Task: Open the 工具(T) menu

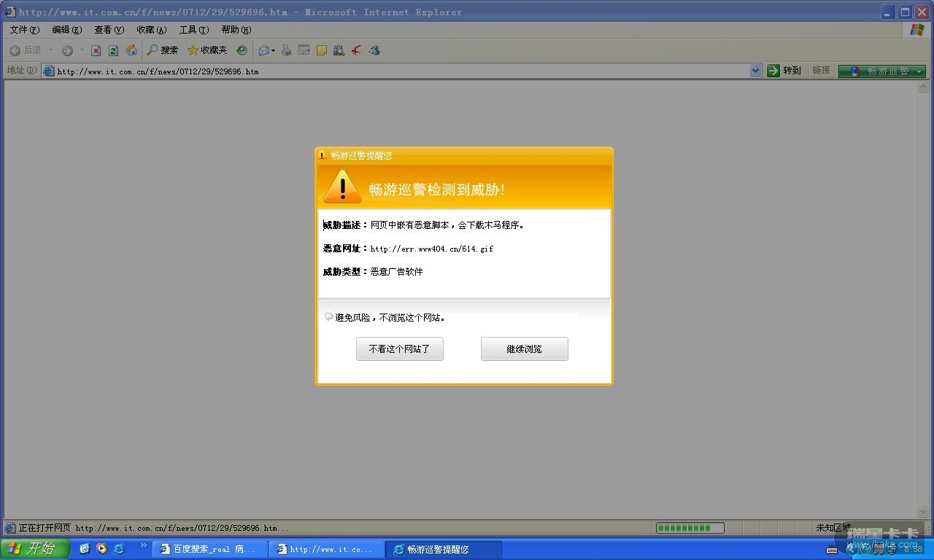Action: tap(194, 30)
